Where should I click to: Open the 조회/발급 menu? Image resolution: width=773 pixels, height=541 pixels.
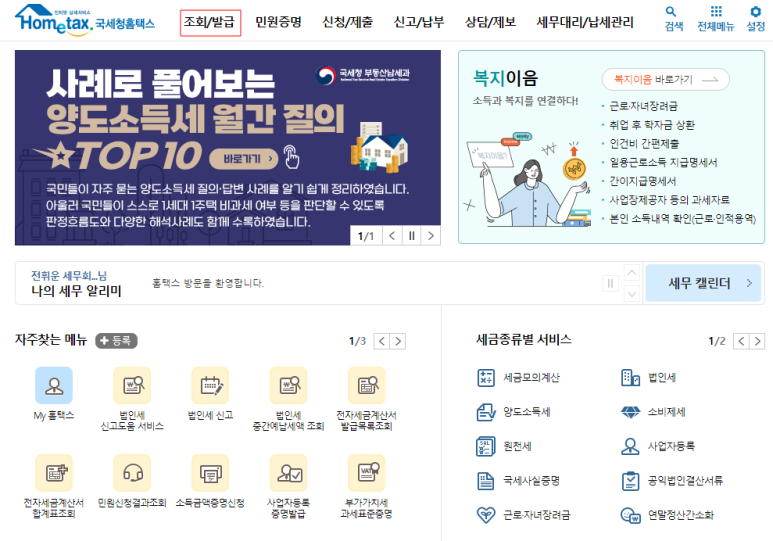[210, 22]
